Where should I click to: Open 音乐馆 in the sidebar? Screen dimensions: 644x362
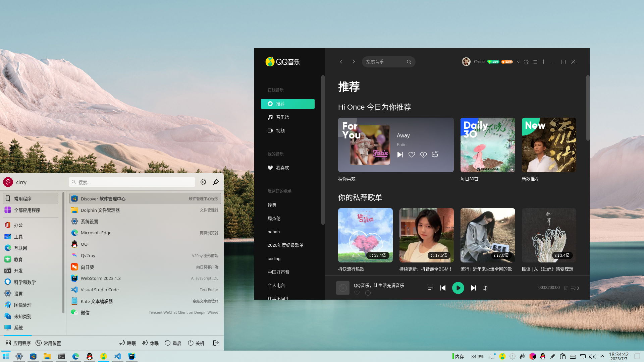coord(282,117)
